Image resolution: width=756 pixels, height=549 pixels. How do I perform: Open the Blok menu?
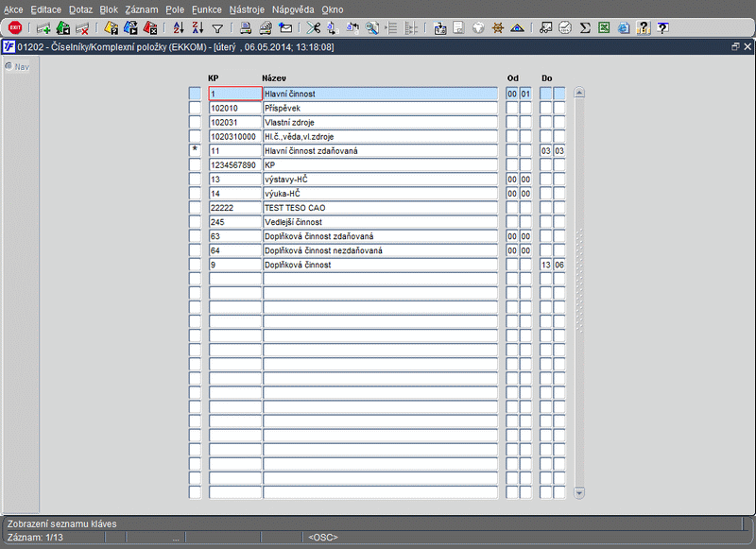click(x=109, y=9)
